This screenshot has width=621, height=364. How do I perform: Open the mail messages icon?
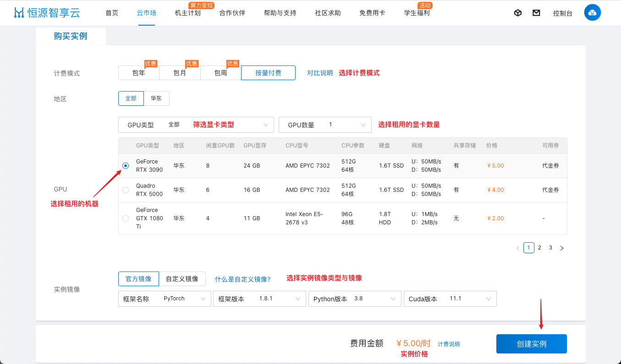tap(536, 13)
